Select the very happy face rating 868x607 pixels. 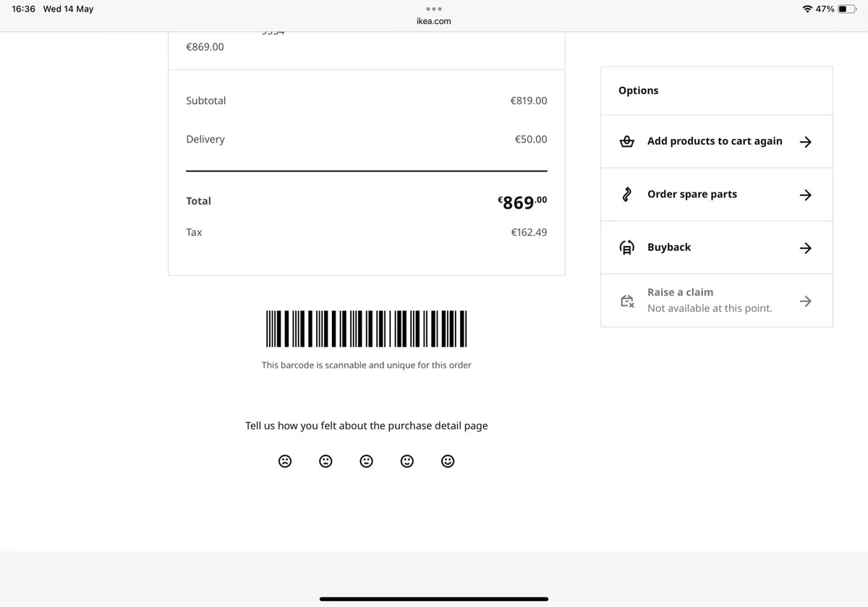point(448,461)
